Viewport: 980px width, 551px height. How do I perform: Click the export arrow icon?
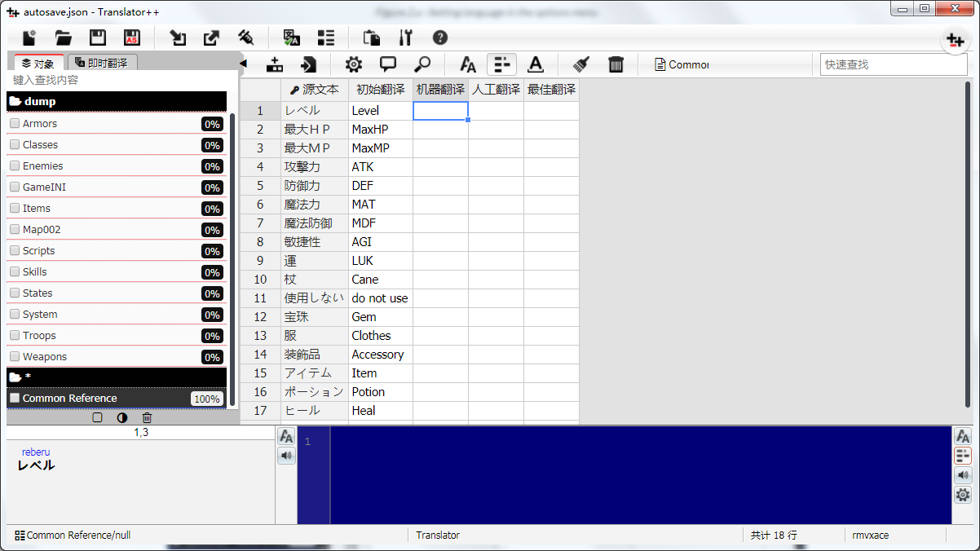click(x=211, y=37)
